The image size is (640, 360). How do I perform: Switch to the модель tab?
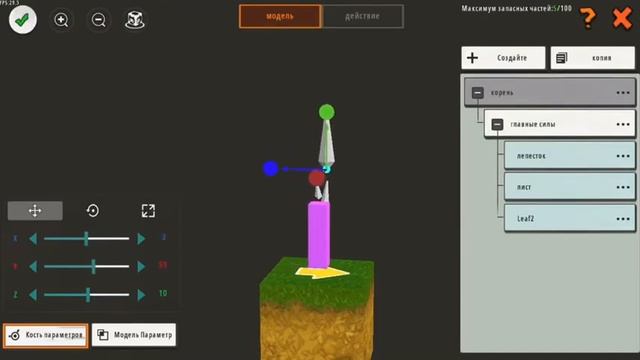(280, 16)
